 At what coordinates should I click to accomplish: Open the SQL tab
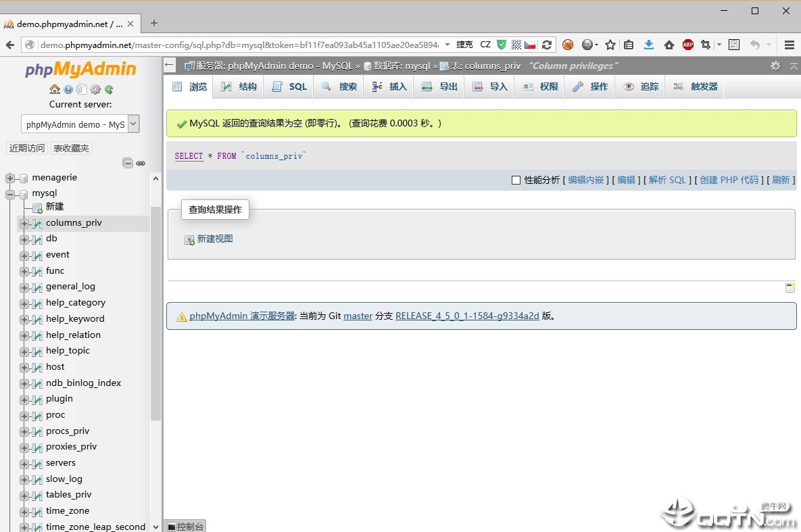289,87
